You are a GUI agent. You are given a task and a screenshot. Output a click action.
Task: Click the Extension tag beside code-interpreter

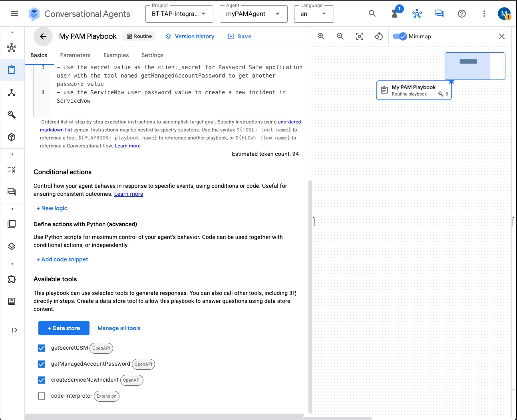click(107, 396)
